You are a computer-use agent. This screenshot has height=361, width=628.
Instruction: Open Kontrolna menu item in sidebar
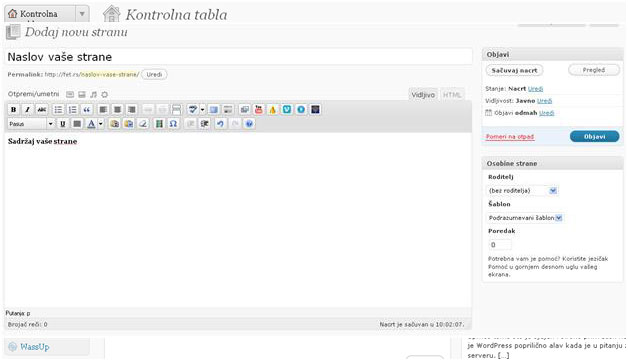pos(39,14)
